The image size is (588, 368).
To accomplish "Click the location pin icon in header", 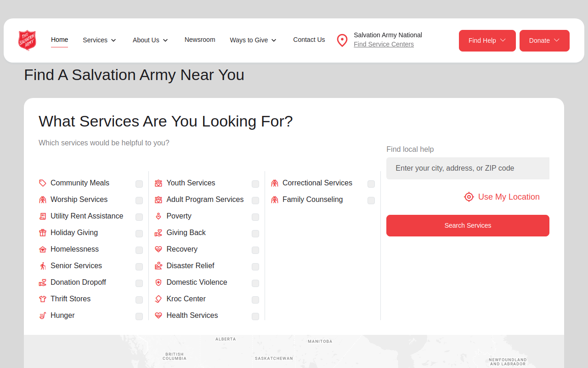I will (x=342, y=40).
